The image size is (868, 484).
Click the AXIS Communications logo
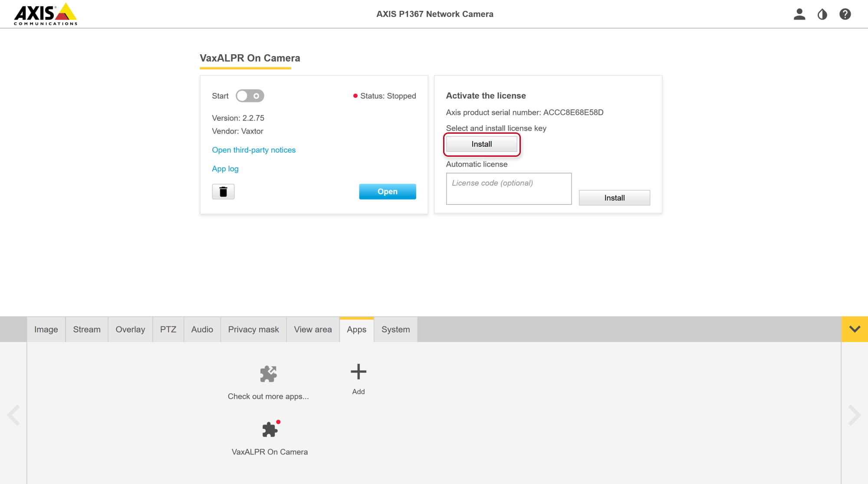(x=46, y=14)
